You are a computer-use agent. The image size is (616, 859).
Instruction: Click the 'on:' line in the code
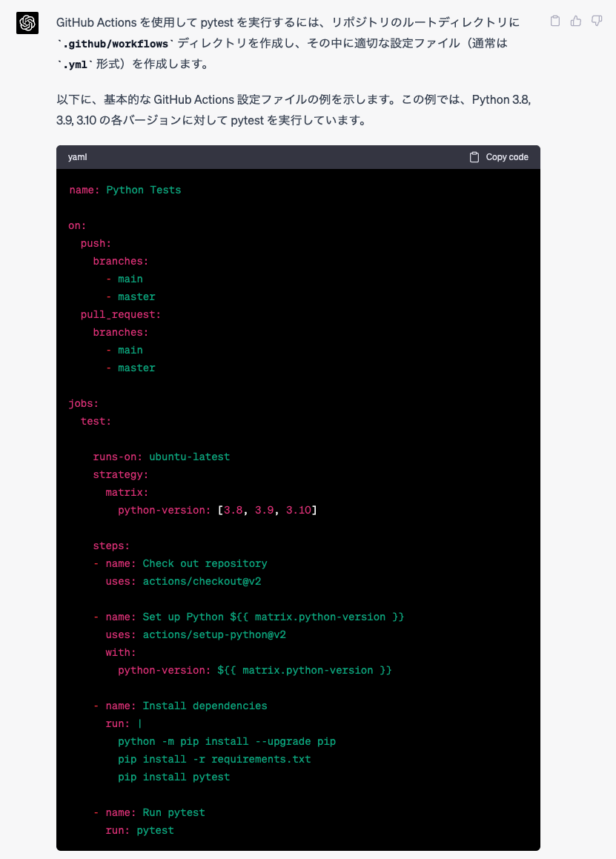coord(77,226)
